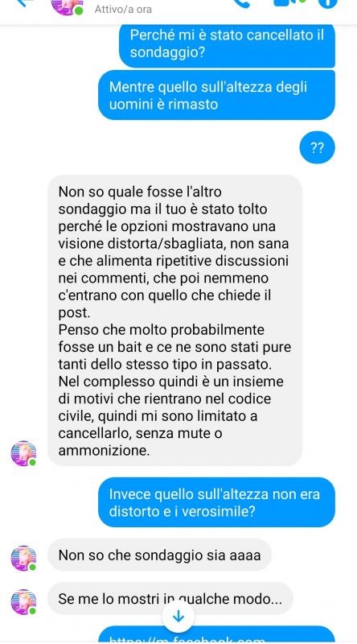Tap green online indicator on header avatar

[x=79, y=10]
